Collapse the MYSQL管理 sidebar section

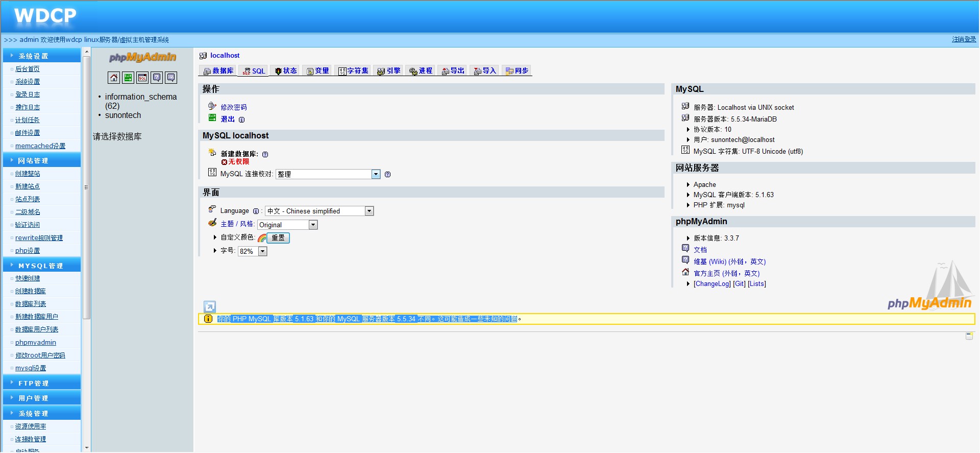tap(42, 266)
